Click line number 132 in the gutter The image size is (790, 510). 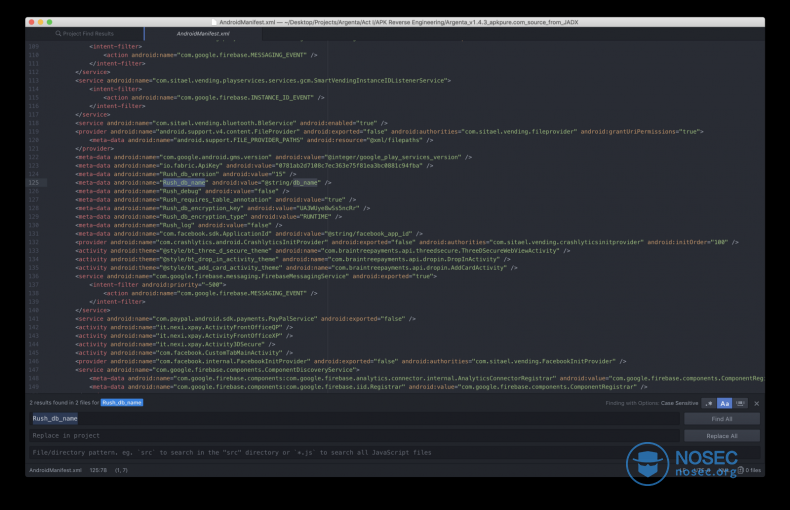(x=34, y=242)
